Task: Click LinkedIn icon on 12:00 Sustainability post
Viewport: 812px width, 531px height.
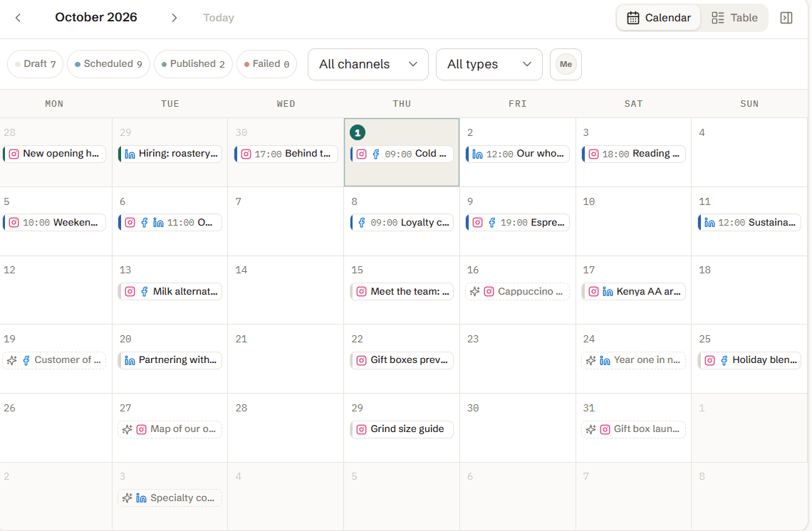Action: click(x=709, y=223)
